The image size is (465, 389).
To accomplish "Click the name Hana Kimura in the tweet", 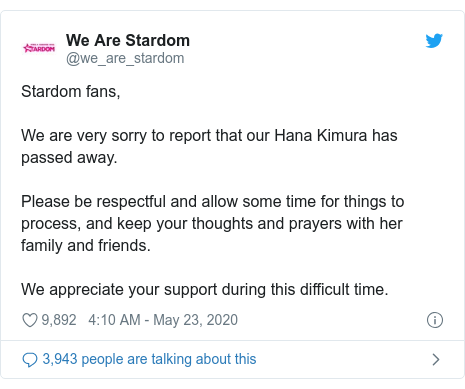I will [321, 136].
